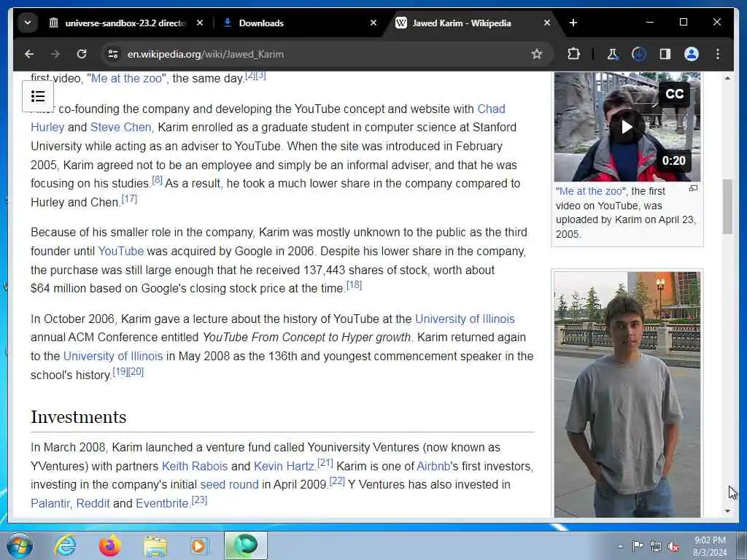View site information icon in address bar
The height and width of the screenshot is (560, 747).
click(113, 54)
